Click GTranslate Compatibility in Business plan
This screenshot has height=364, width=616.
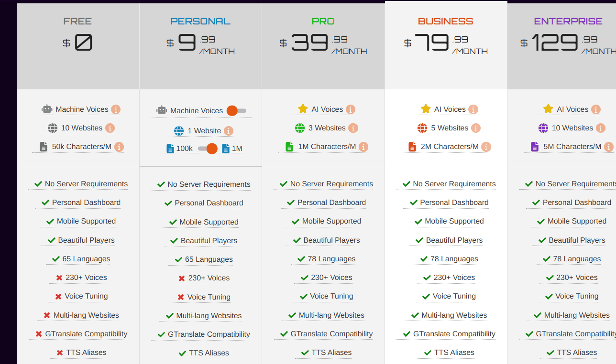[x=454, y=334]
